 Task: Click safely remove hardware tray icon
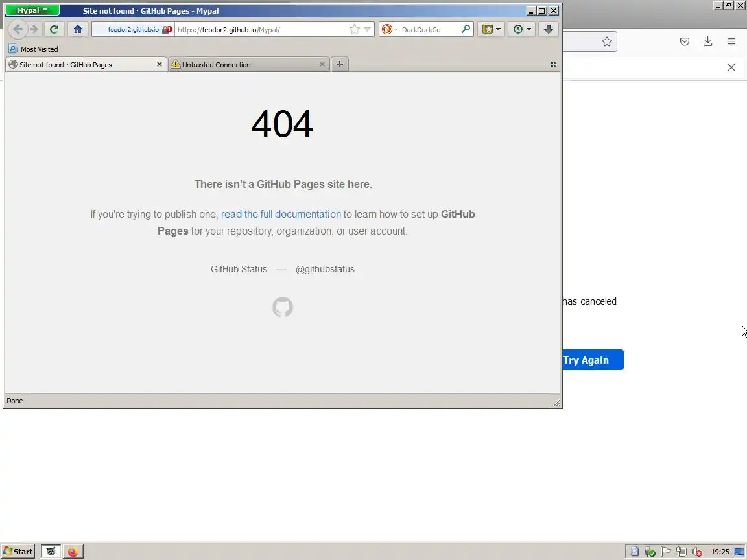tap(650, 552)
